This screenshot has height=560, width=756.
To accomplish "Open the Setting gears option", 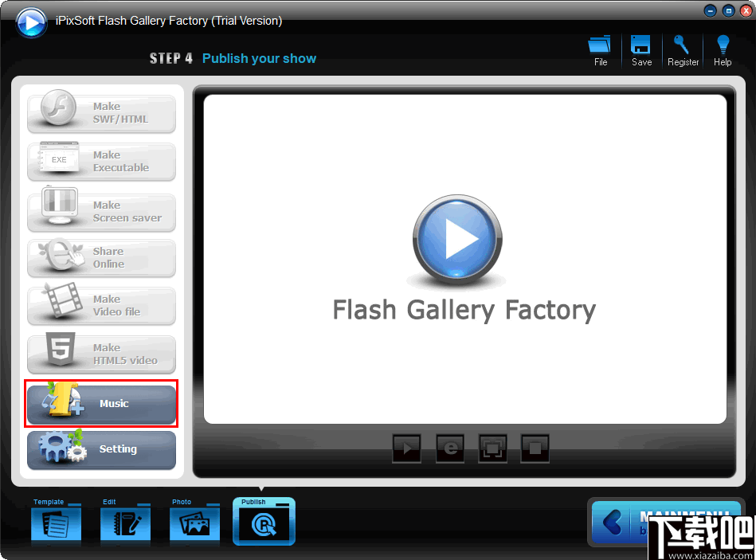I will pyautogui.click(x=101, y=450).
